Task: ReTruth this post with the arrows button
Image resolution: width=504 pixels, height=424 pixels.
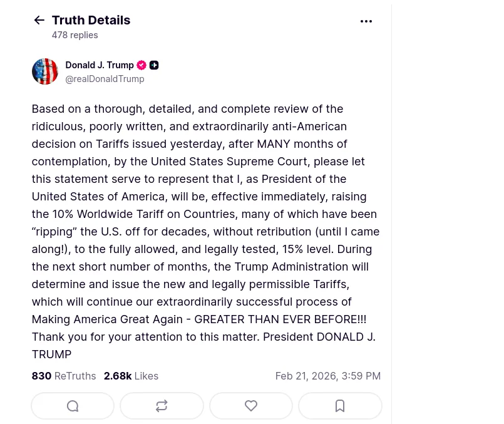Action: click(x=162, y=406)
